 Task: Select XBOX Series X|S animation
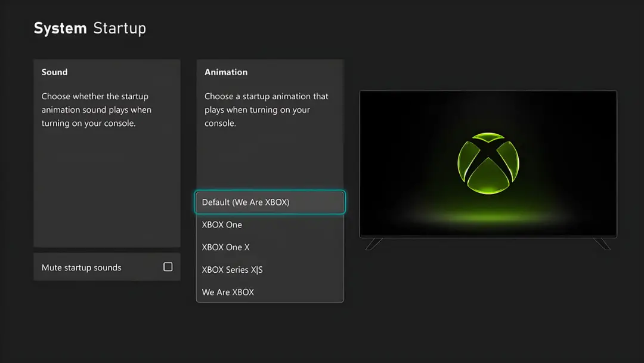(x=270, y=270)
